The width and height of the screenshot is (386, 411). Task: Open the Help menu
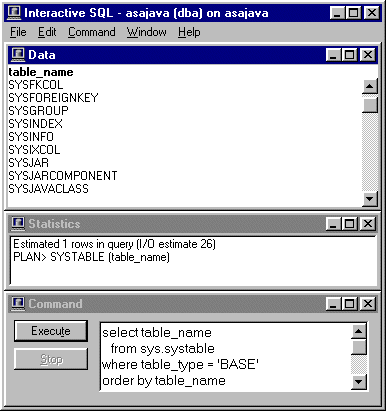coord(189,32)
